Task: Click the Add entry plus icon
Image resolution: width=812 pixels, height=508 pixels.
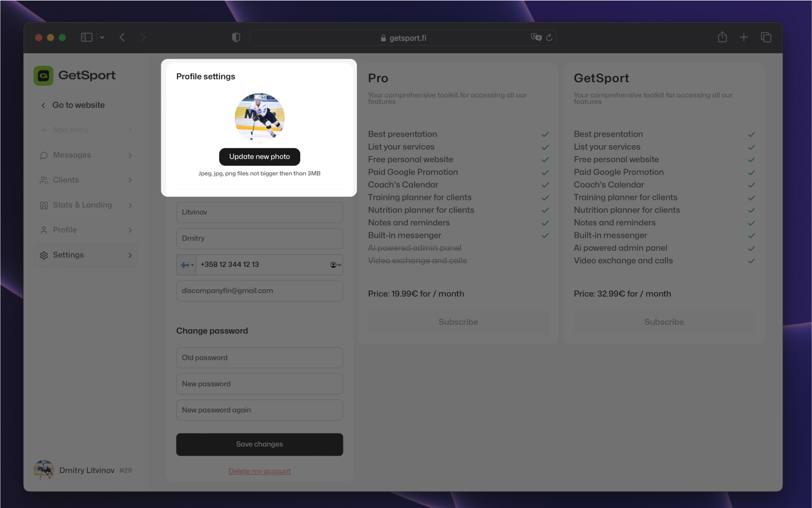Action: pos(44,130)
